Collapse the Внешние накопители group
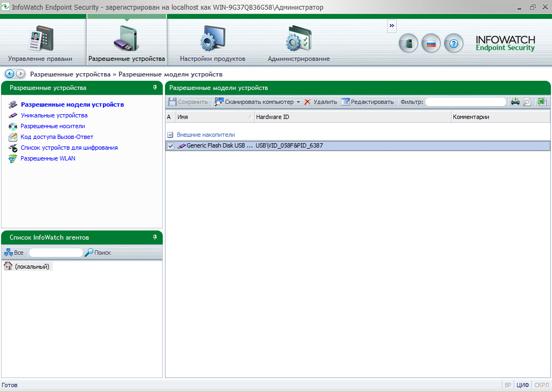The height and width of the screenshot is (392, 552). pyautogui.click(x=170, y=135)
